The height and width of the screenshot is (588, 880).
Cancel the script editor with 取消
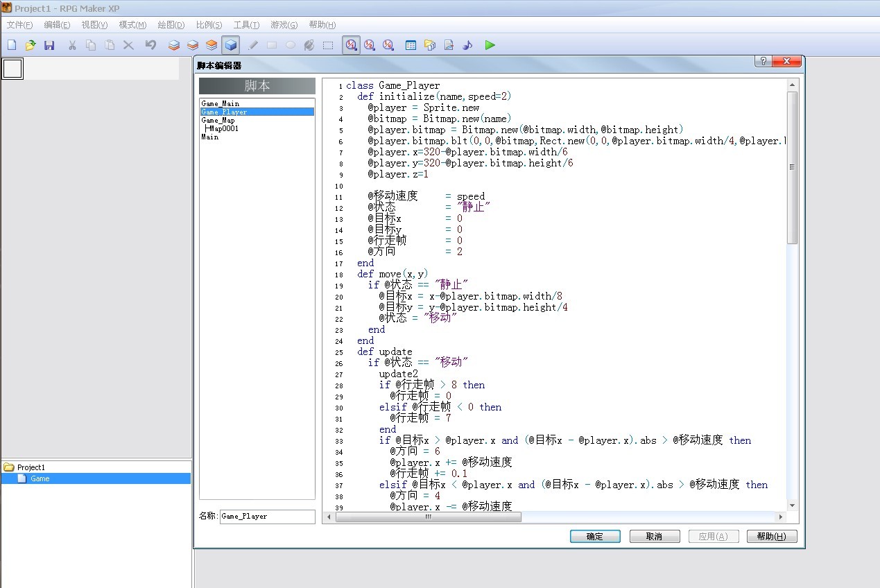pos(655,537)
